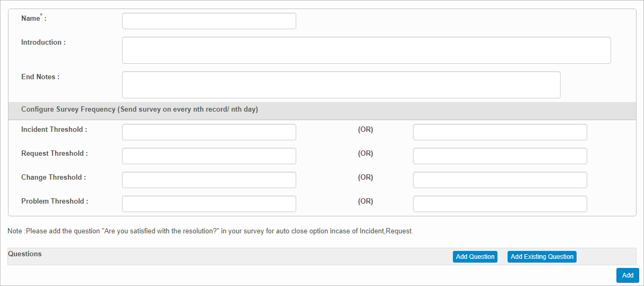Click the Incident Threshold field after (OR)

[500, 132]
